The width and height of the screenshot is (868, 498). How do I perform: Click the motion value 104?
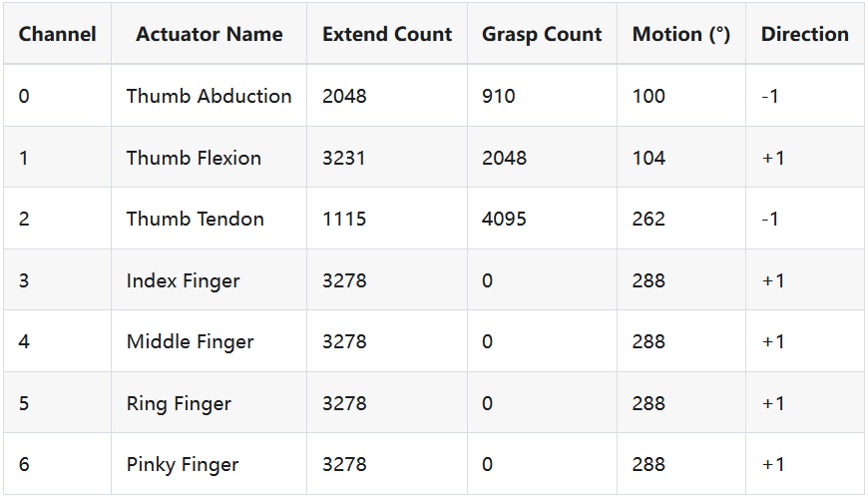[x=649, y=158]
